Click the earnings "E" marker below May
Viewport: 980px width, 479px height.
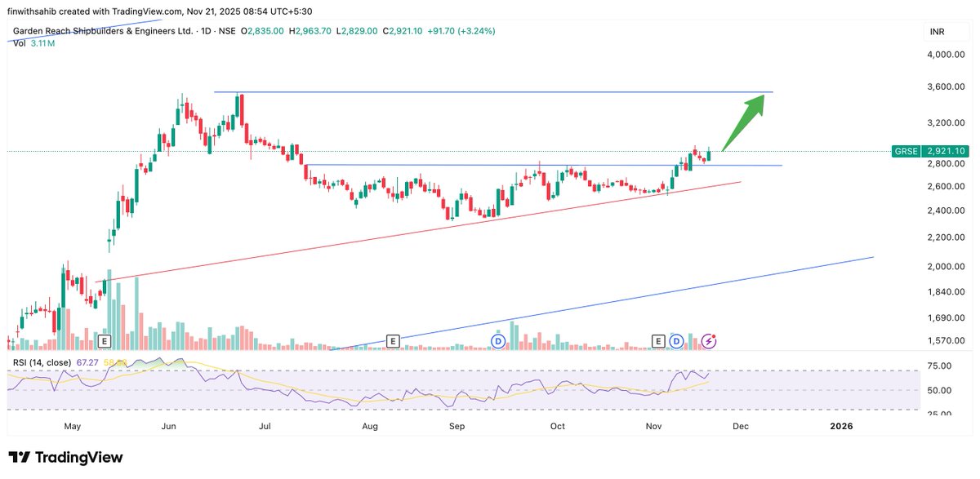pyautogui.click(x=104, y=342)
